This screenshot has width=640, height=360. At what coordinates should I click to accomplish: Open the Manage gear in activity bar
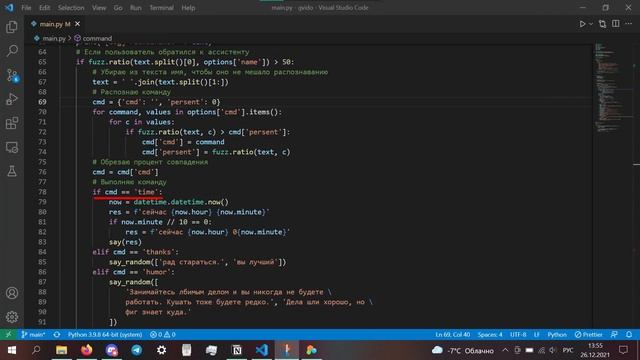click(12, 317)
